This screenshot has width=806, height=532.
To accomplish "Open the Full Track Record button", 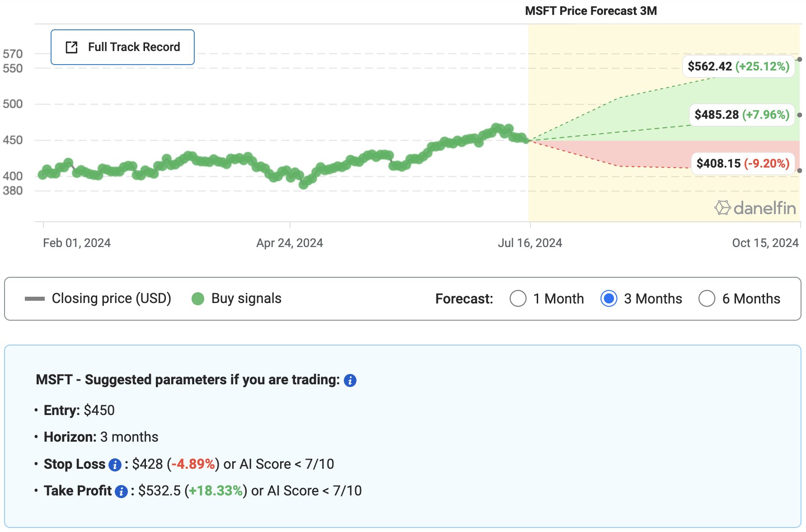I will (x=122, y=47).
